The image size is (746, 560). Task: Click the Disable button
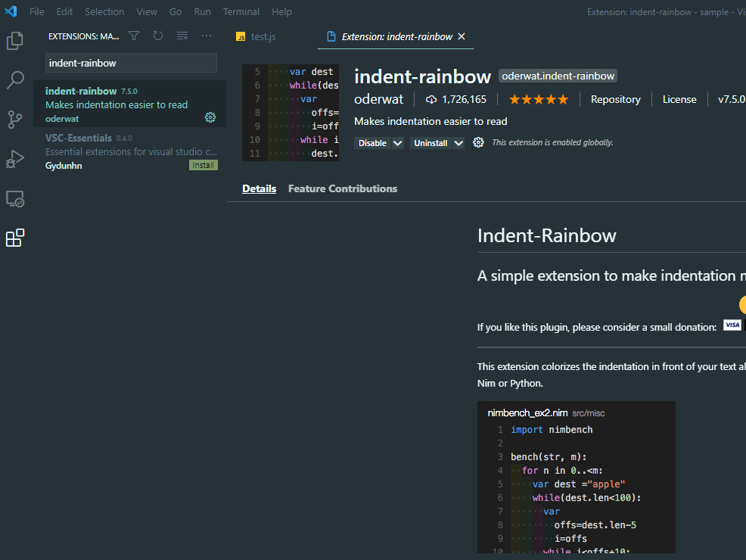tap(372, 143)
